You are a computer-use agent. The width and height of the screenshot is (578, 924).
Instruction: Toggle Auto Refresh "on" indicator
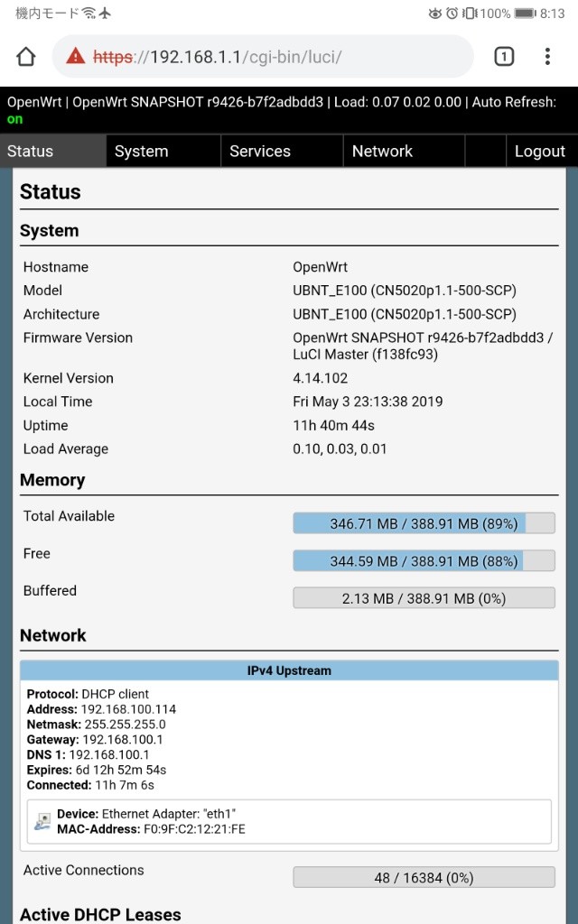[x=14, y=119]
